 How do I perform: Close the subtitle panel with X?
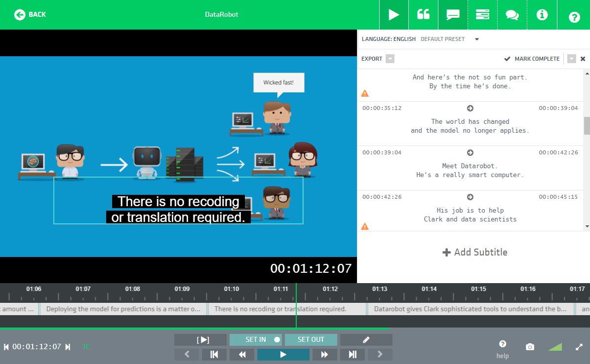(583, 59)
